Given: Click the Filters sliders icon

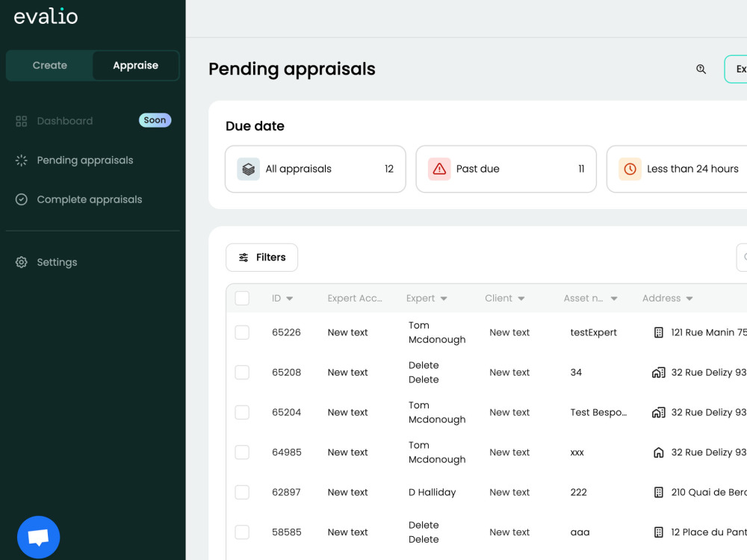Looking at the screenshot, I should (244, 258).
